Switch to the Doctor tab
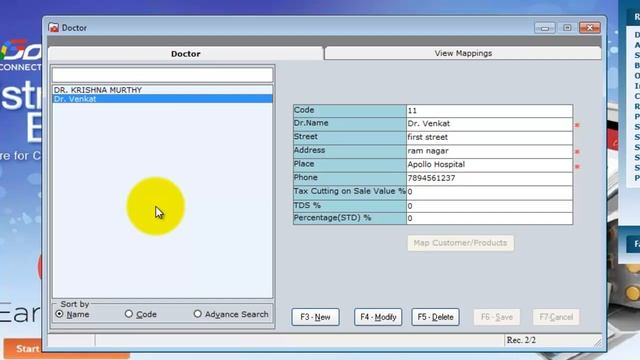This screenshot has height=360, width=640. (186, 53)
